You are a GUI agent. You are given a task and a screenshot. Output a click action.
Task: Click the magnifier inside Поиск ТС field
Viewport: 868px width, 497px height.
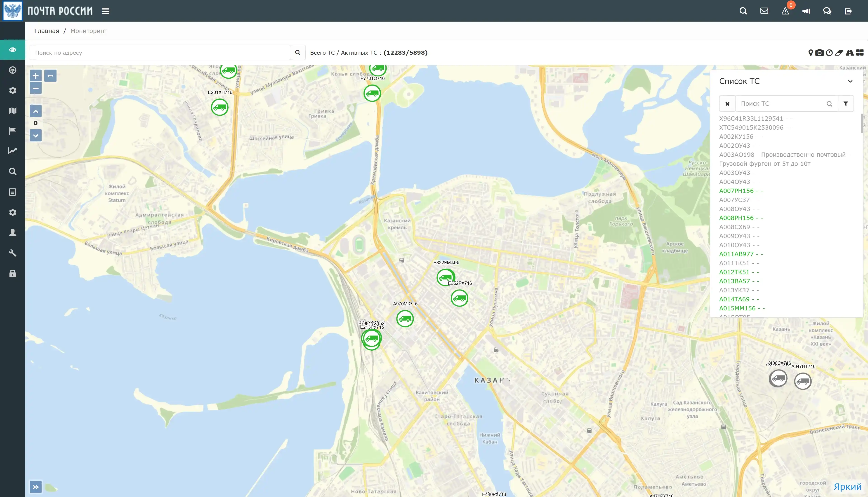tap(829, 104)
